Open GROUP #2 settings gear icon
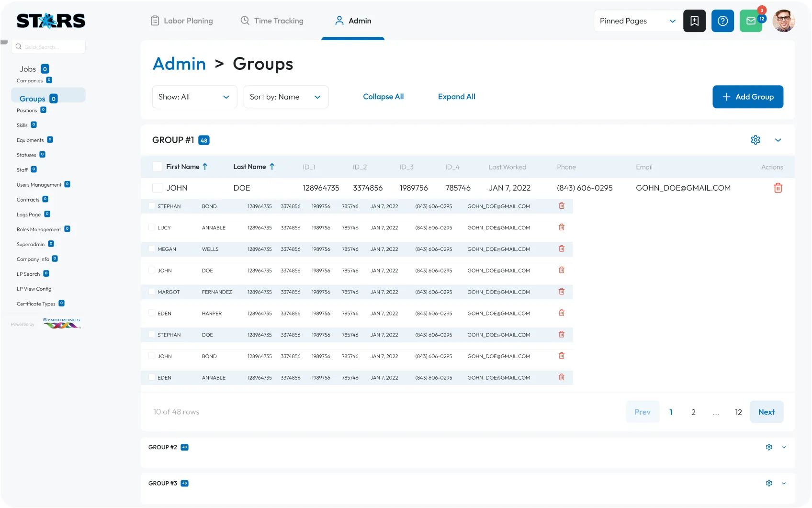Image resolution: width=812 pixels, height=508 pixels. (769, 447)
